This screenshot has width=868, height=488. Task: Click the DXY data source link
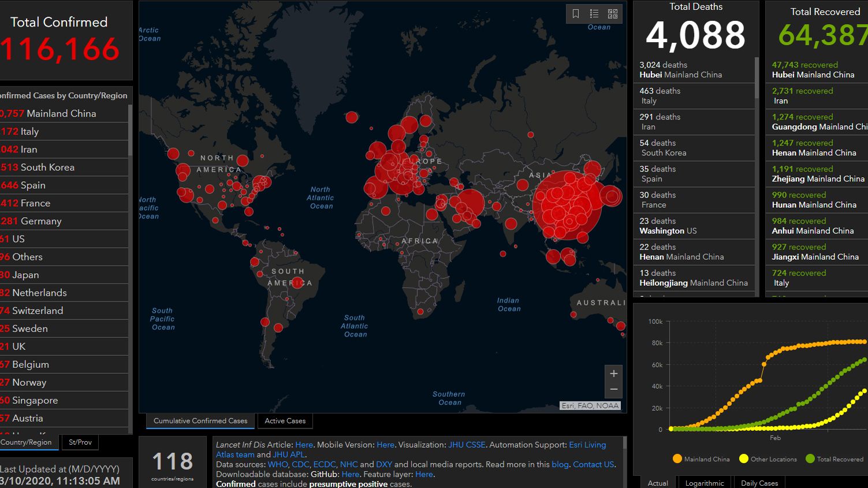click(383, 464)
